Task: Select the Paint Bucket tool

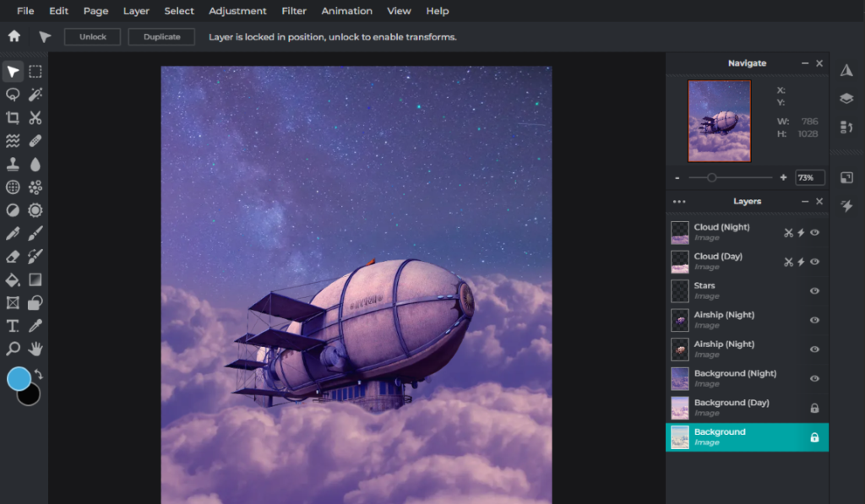Action: point(12,279)
